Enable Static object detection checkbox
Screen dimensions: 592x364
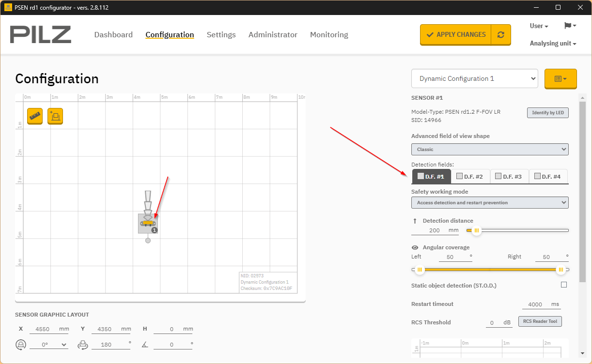click(564, 285)
